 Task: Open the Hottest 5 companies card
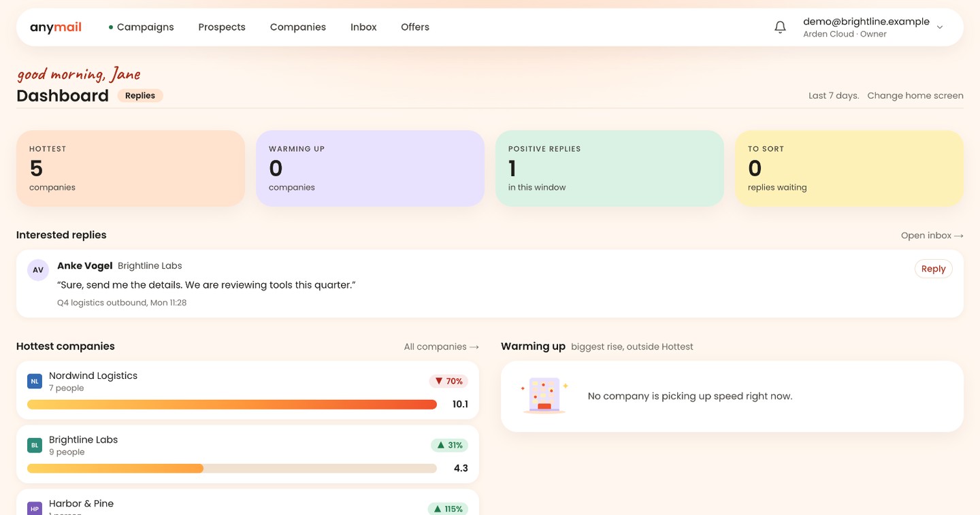131,168
